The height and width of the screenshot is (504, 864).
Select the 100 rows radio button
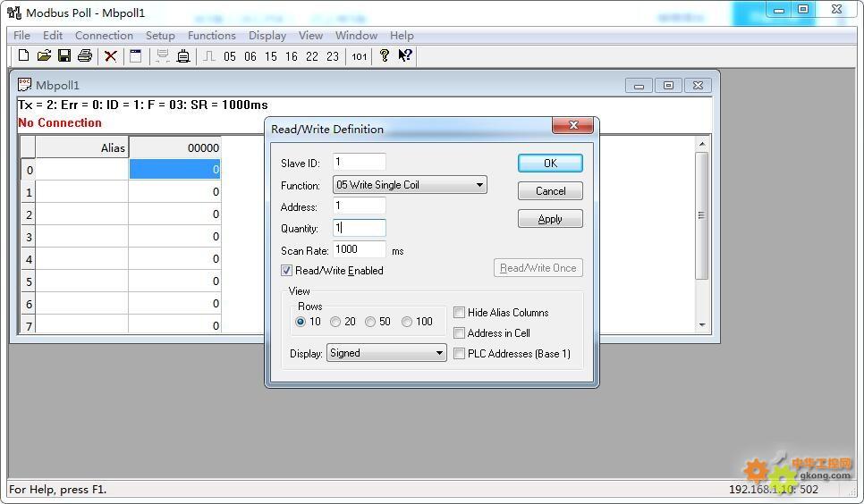point(407,322)
